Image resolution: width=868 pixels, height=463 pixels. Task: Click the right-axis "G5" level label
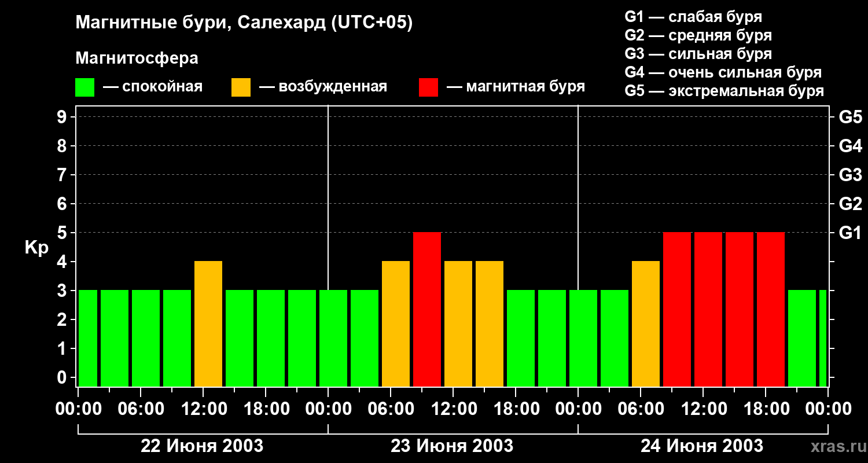(x=851, y=117)
